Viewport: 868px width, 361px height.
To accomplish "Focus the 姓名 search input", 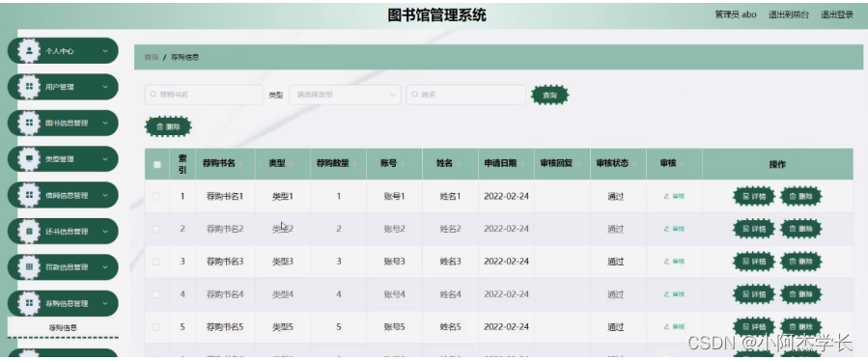I will pyautogui.click(x=465, y=95).
